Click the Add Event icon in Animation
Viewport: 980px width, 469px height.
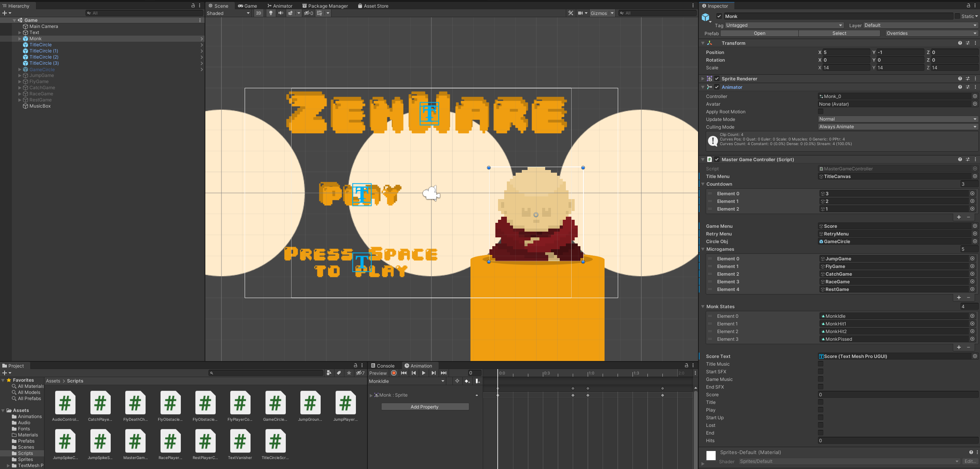(x=477, y=381)
